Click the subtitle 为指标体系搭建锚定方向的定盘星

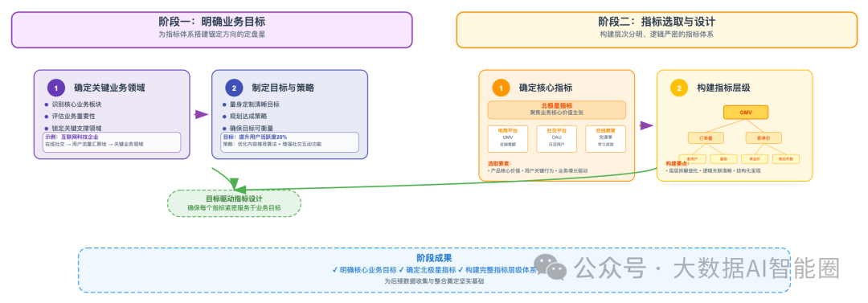pyautogui.click(x=212, y=35)
